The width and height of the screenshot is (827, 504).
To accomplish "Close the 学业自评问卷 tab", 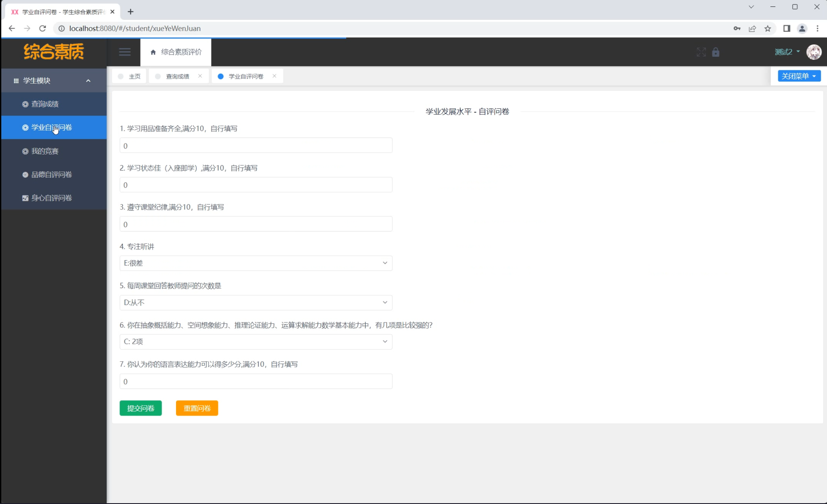I will 275,76.
